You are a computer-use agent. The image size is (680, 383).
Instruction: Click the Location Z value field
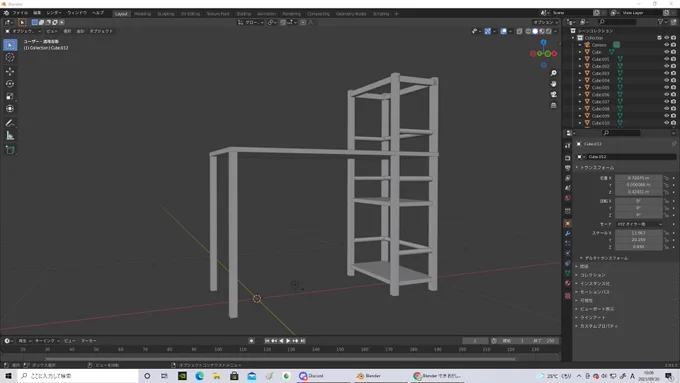[x=638, y=192]
